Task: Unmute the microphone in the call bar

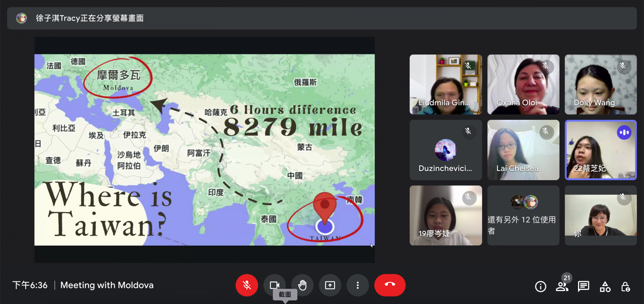Action: tap(247, 285)
